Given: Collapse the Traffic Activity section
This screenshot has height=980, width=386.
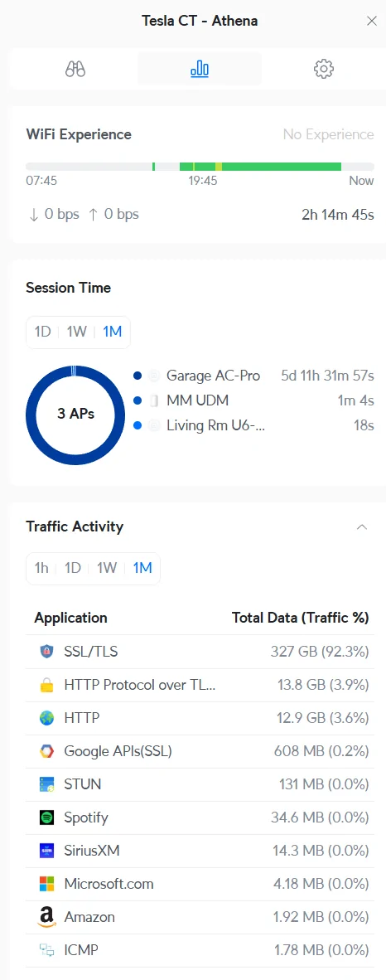Looking at the screenshot, I should (x=362, y=526).
